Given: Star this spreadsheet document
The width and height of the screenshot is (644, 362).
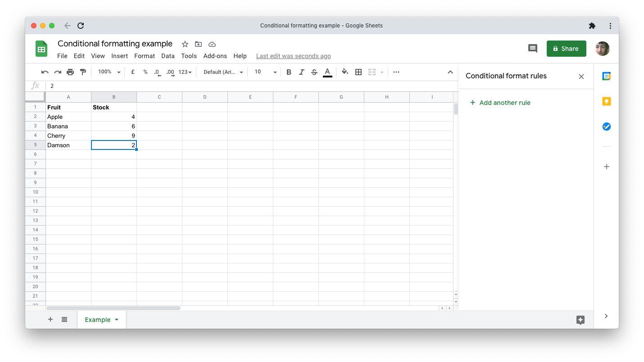Looking at the screenshot, I should (x=185, y=44).
